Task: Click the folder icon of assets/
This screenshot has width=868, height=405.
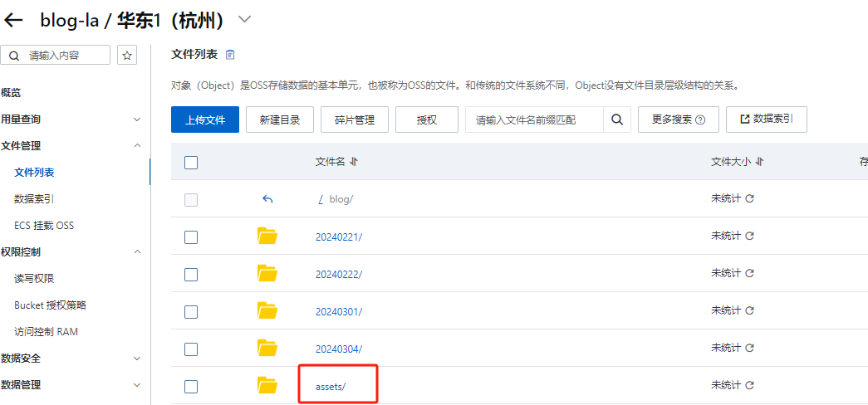Action: (267, 385)
